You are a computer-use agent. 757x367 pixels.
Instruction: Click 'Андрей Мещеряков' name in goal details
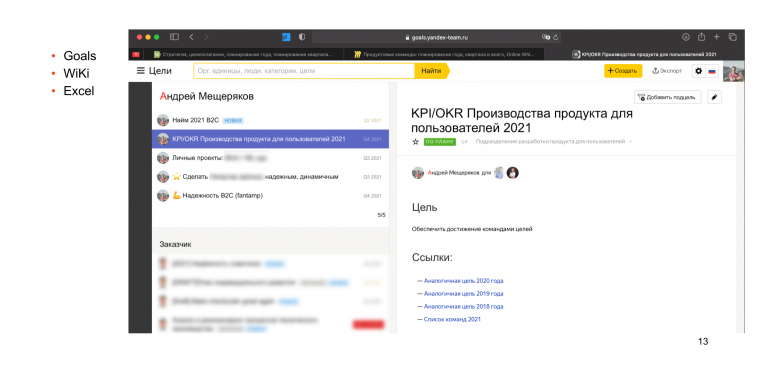pyautogui.click(x=453, y=173)
